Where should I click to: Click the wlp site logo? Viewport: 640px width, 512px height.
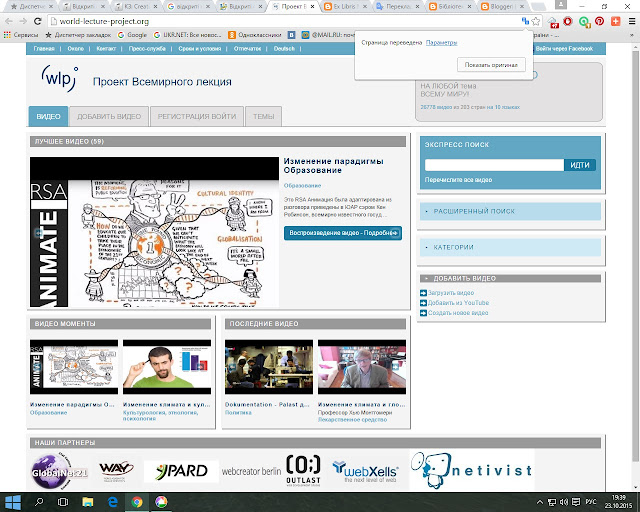[x=60, y=78]
